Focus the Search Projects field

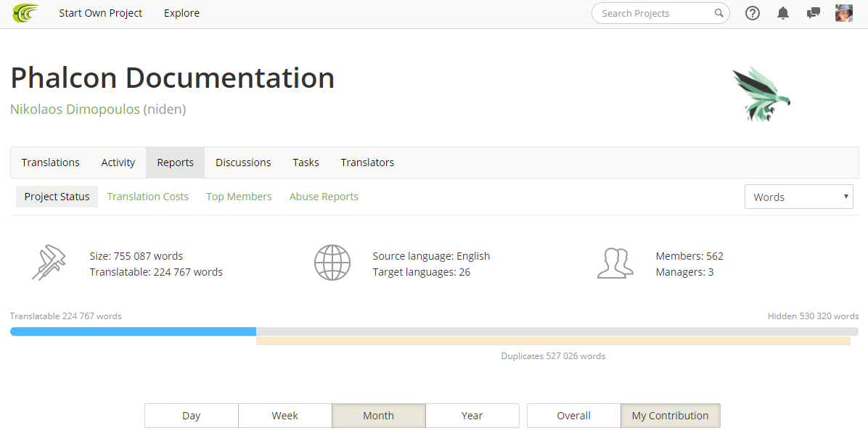coord(660,13)
